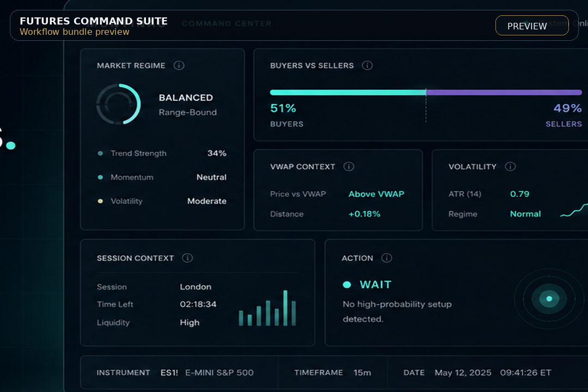Click the Moderate volatility value
The height and width of the screenshot is (392, 588).
click(207, 201)
